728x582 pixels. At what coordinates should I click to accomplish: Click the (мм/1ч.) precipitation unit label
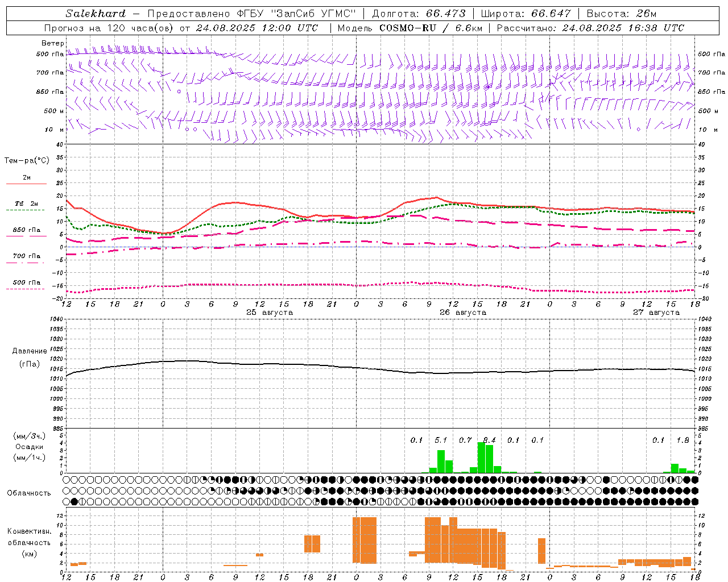(x=29, y=458)
